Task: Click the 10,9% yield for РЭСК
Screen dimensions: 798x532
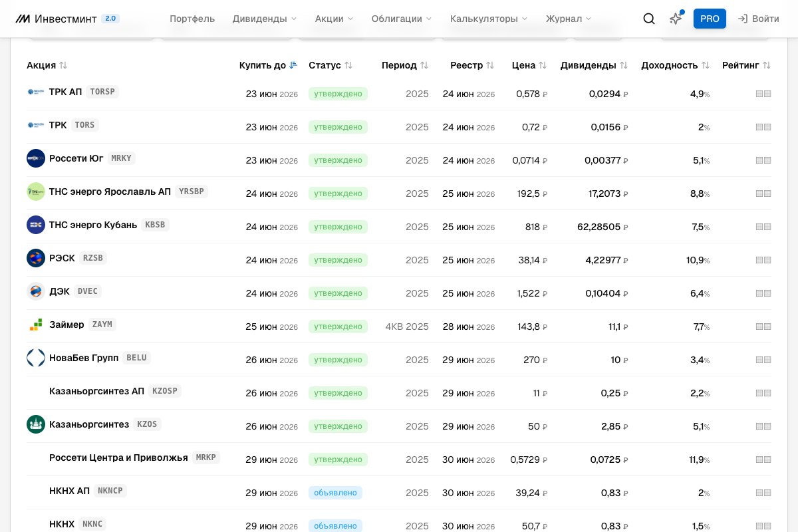Action: click(x=698, y=260)
